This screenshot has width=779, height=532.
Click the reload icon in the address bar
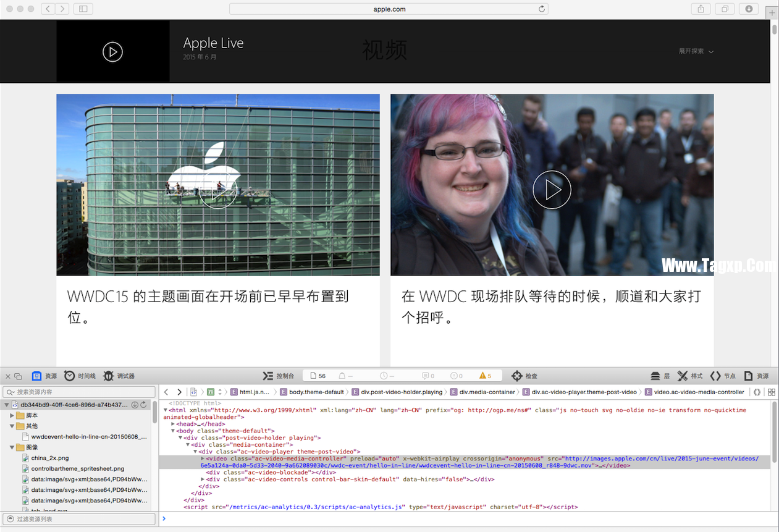pyautogui.click(x=542, y=9)
